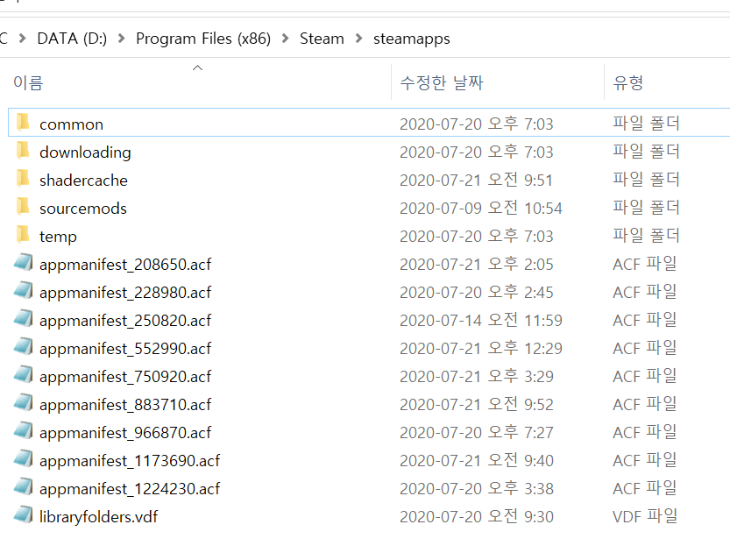Image resolution: width=730 pixels, height=560 pixels.
Task: Select appmanifest_1224230.acf file name
Action: 130,489
